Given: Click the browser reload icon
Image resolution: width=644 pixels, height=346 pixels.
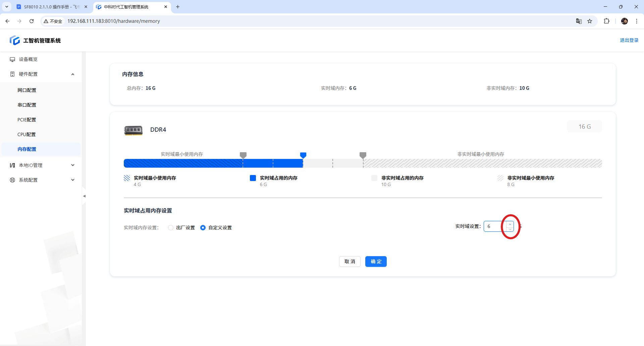Looking at the screenshot, I should pyautogui.click(x=32, y=21).
